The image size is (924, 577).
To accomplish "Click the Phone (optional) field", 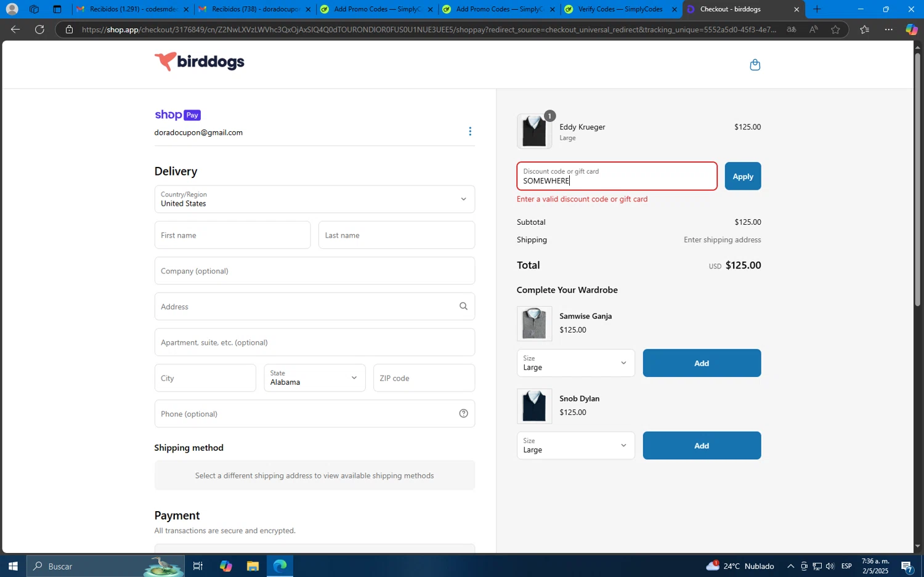I will point(314,413).
